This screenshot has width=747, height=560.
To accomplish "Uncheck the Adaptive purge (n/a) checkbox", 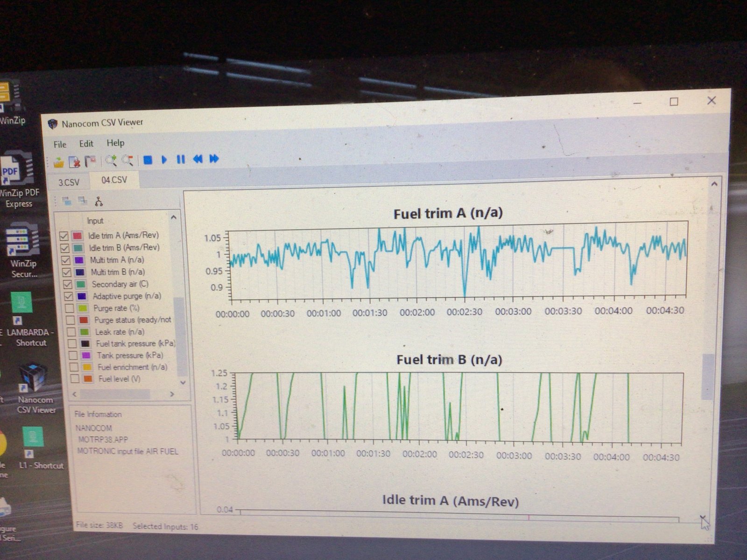I will point(69,296).
